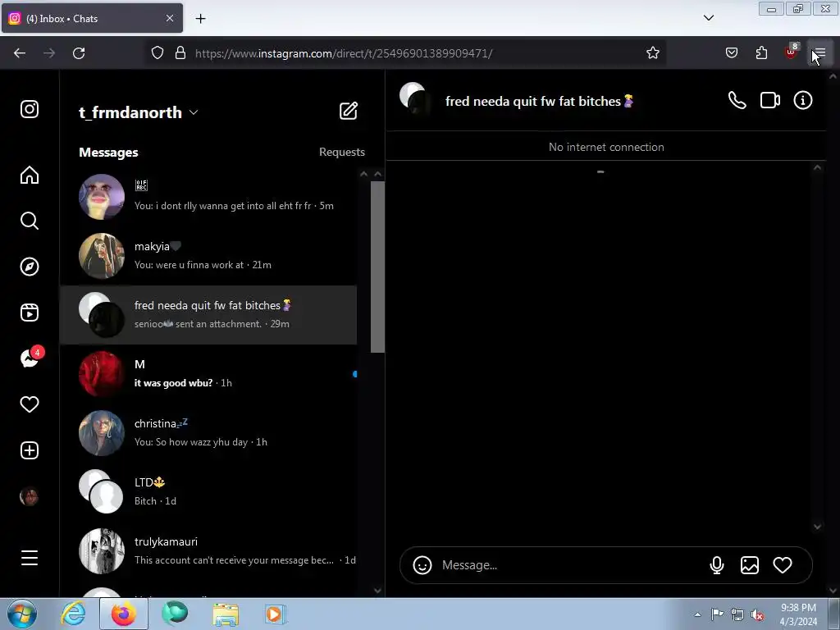Click the address bar URL
840x630 pixels.
point(344,53)
